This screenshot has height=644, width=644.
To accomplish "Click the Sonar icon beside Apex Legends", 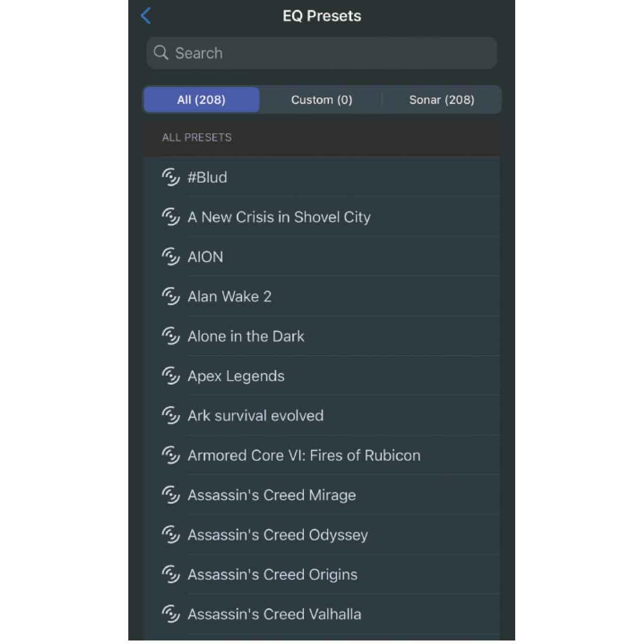I will tap(171, 376).
